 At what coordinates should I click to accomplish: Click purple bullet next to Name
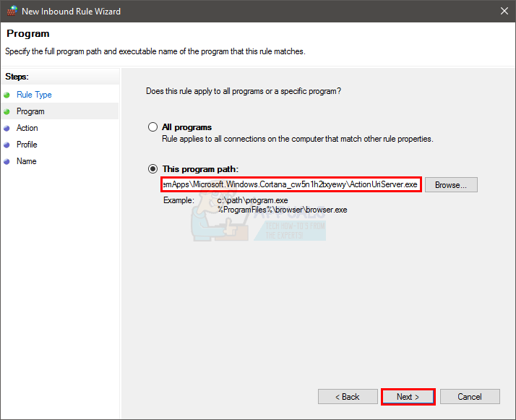[x=7, y=162]
